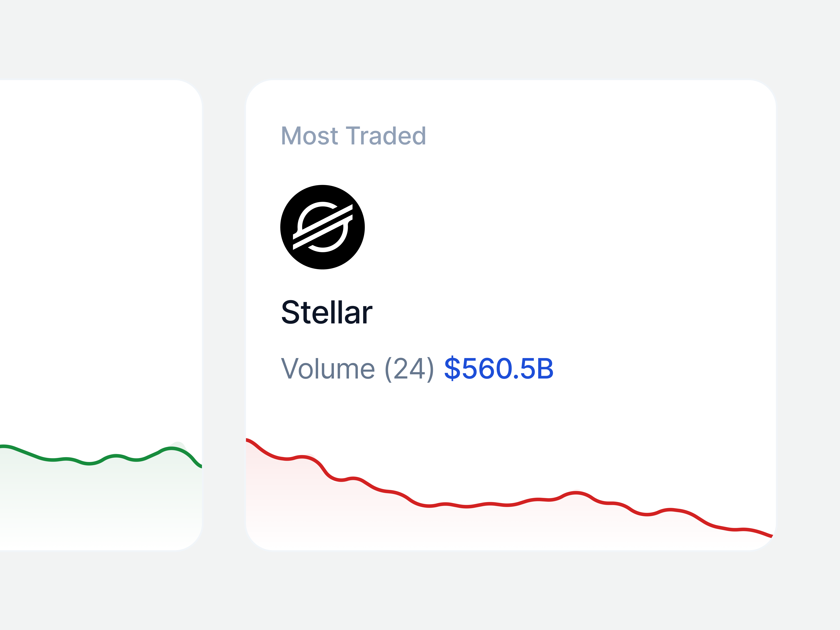Click the mid bump of red chart line
The height and width of the screenshot is (630, 840).
pos(576,493)
